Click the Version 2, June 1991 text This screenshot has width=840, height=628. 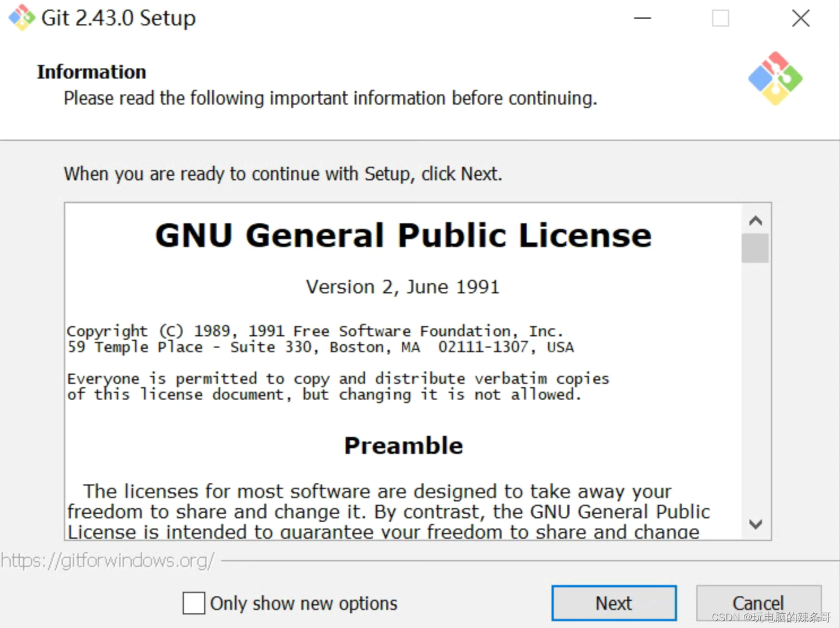(x=403, y=287)
